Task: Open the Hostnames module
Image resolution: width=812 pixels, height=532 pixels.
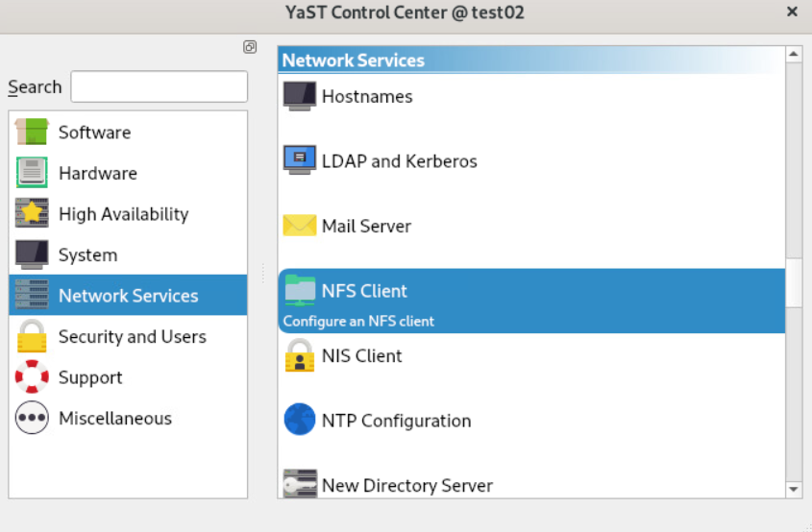Action: pos(366,96)
